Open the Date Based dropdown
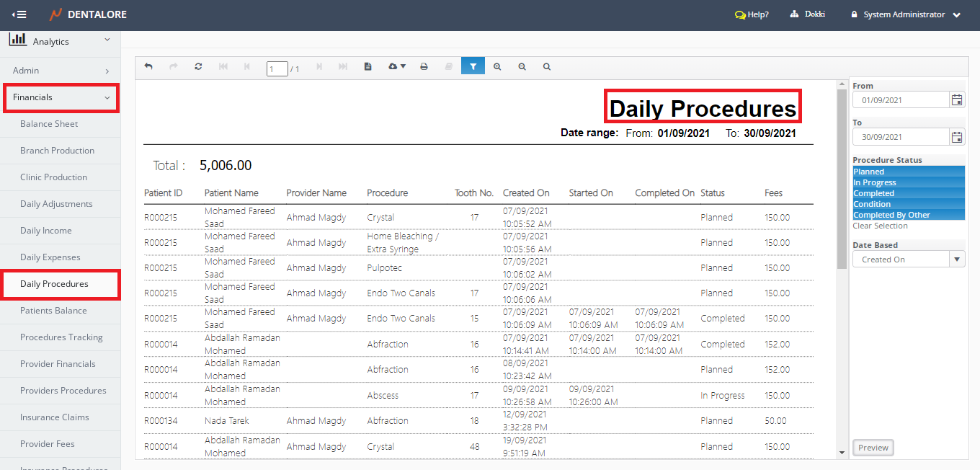The height and width of the screenshot is (470, 980). (957, 260)
